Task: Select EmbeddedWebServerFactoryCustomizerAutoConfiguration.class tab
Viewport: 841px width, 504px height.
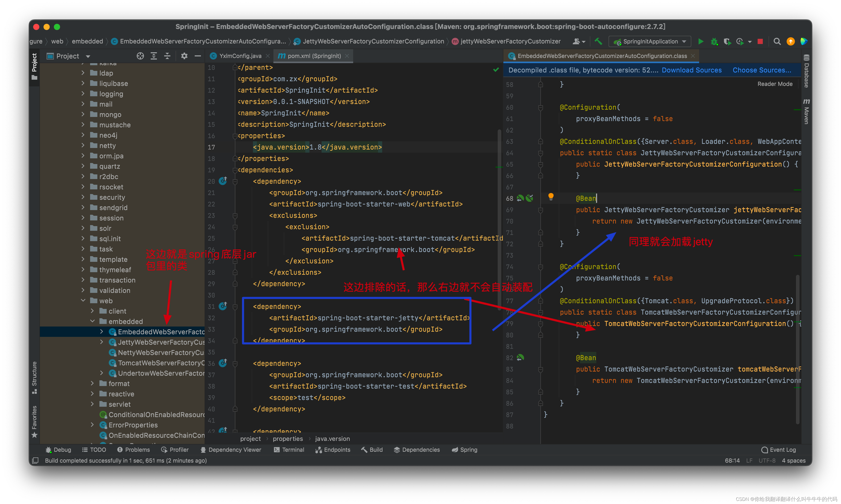Action: point(601,56)
